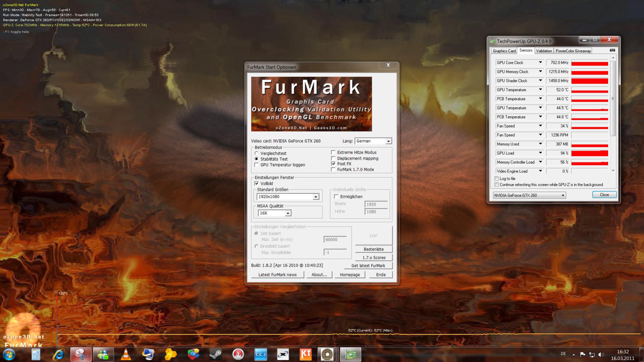Enable continue refreshing in background checkbox
Image resolution: width=644 pixels, height=362 pixels.
pyautogui.click(x=497, y=185)
